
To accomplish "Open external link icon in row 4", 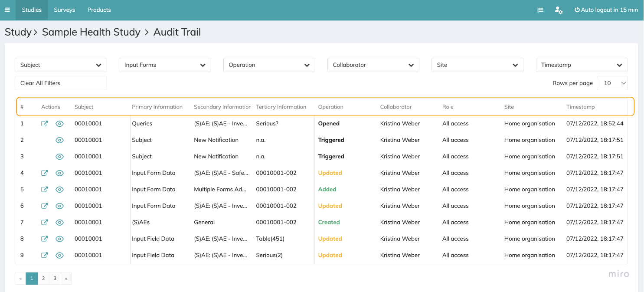I will [x=44, y=173].
